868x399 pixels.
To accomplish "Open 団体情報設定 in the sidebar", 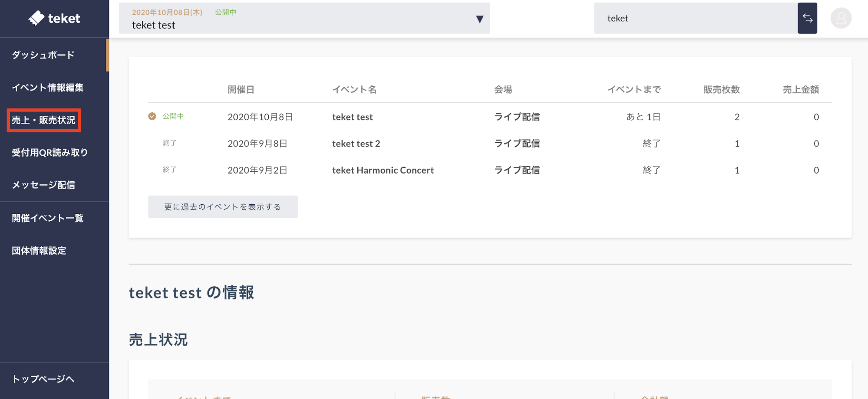I will click(39, 250).
